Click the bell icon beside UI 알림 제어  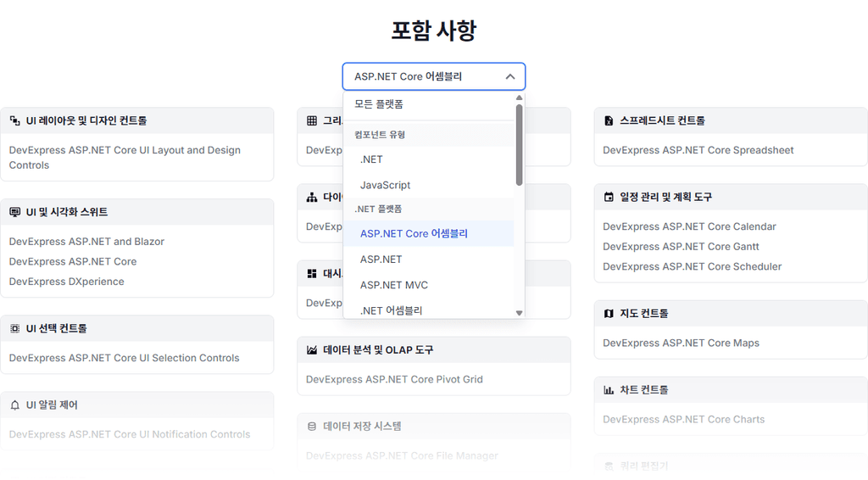[x=15, y=405]
